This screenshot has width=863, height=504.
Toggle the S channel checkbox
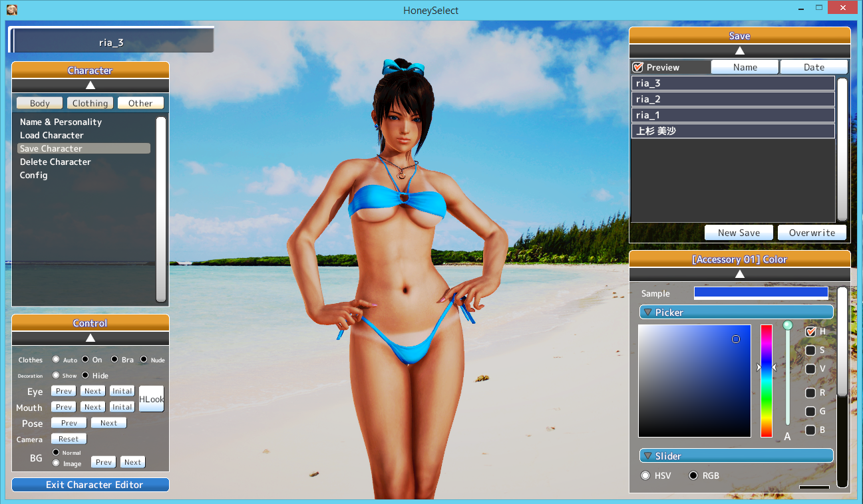810,350
